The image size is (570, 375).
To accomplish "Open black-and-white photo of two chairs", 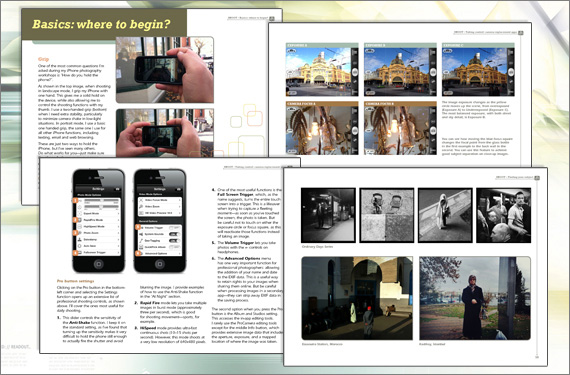I will pyautogui.click(x=386, y=215).
